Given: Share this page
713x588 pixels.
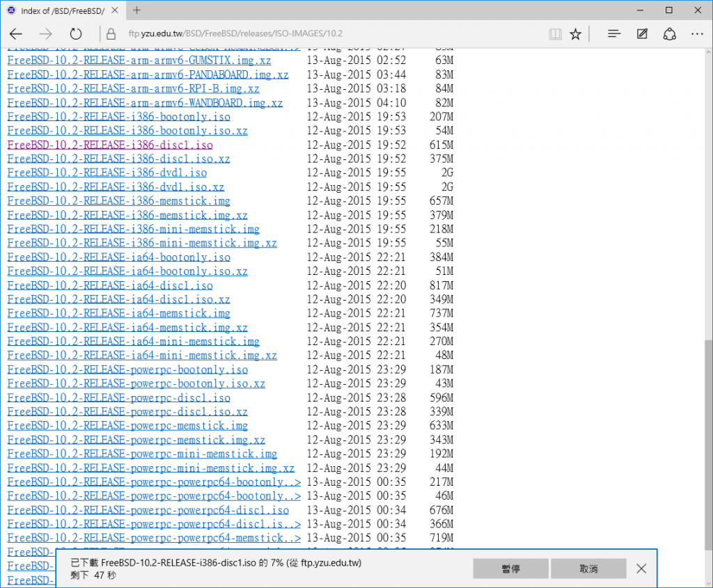Looking at the screenshot, I should point(669,33).
